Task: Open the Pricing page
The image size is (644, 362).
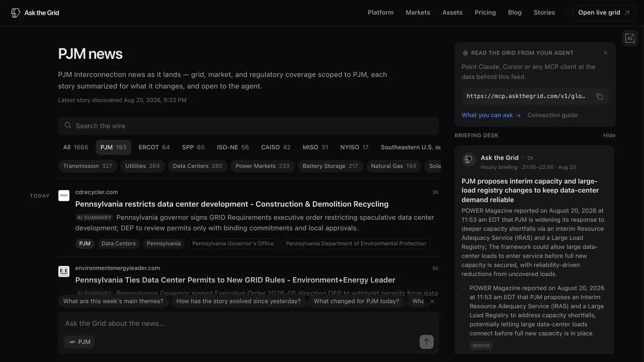Action: 485,13
